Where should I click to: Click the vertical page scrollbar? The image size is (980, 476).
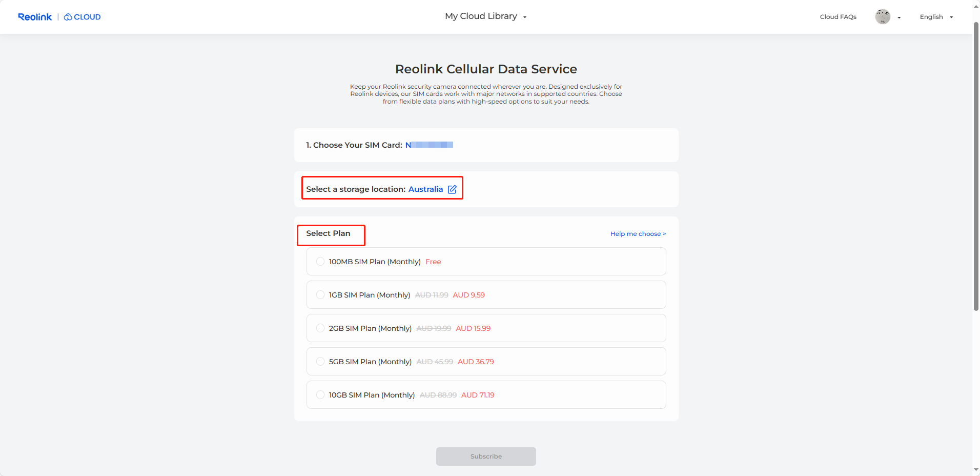[976, 167]
